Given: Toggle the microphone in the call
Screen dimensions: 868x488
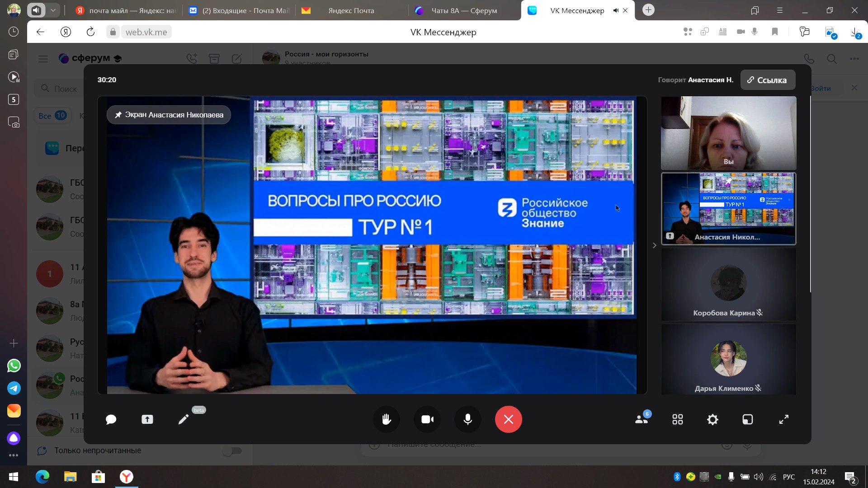Looking at the screenshot, I should coord(468,419).
